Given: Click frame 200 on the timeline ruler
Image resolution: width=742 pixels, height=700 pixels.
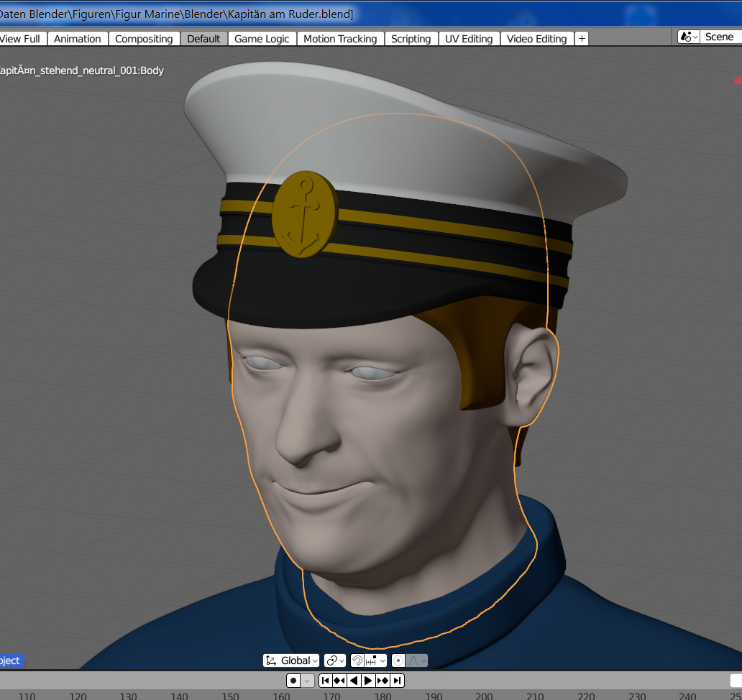Looking at the screenshot, I should click(x=484, y=696).
